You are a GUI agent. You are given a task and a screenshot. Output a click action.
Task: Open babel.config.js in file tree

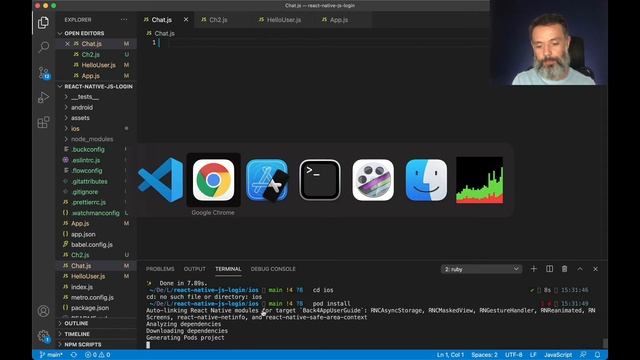click(x=92, y=244)
